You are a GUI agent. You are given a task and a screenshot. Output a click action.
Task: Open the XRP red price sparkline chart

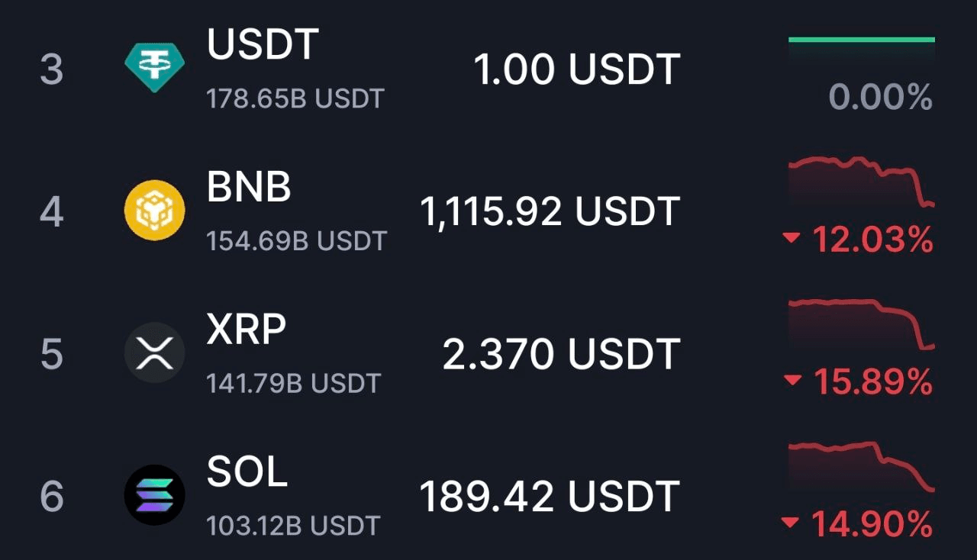point(861,324)
